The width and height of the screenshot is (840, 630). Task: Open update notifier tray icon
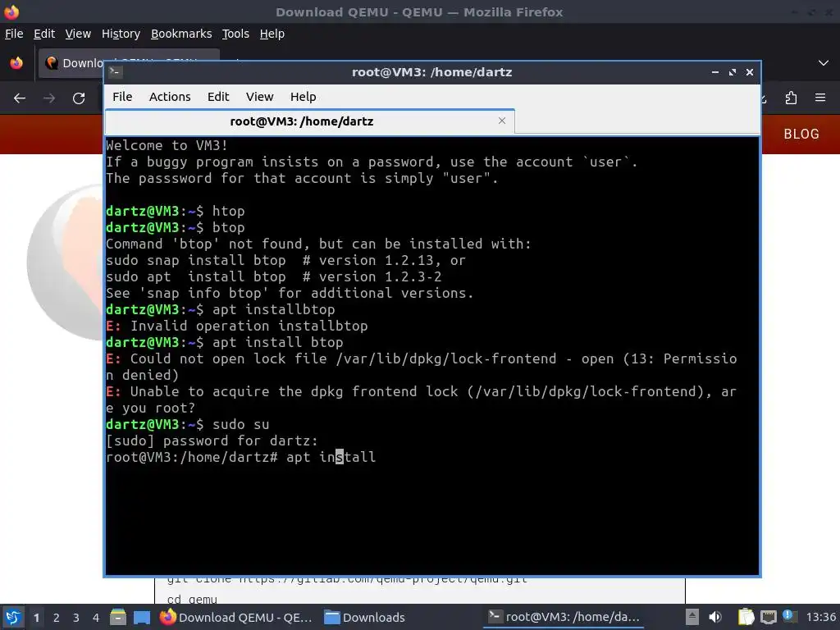point(789,616)
